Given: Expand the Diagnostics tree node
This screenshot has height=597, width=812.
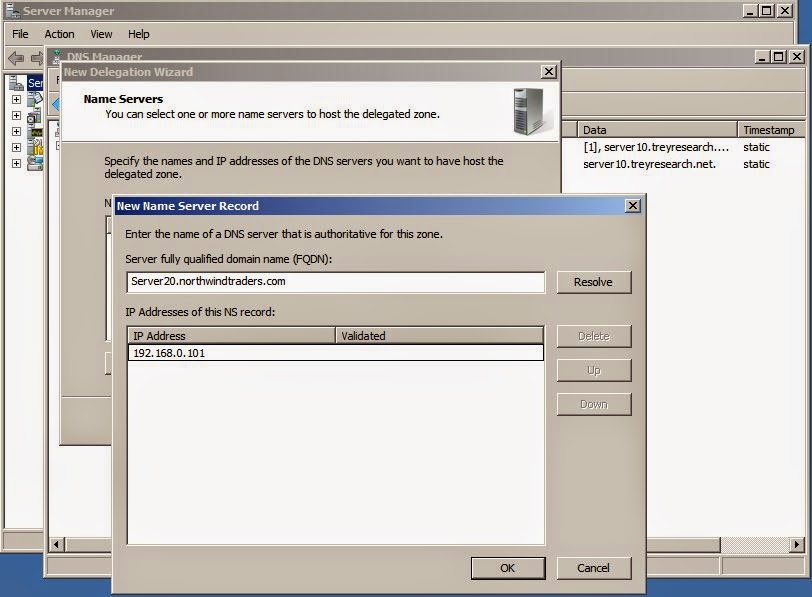Looking at the screenshot, I should coord(17,132).
